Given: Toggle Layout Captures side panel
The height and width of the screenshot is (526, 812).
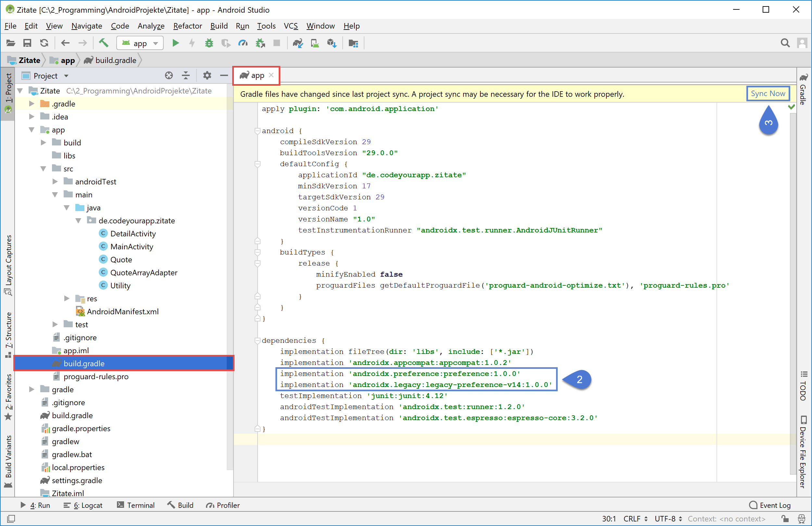Looking at the screenshot, I should (x=8, y=265).
